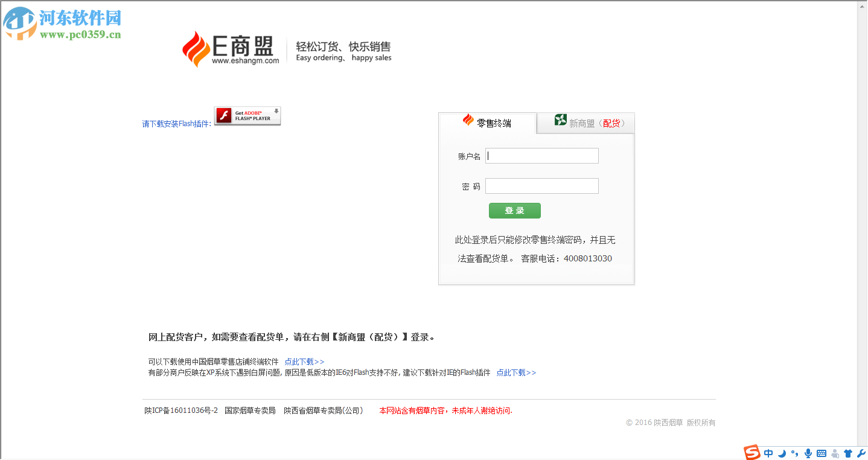Click the Sogou account person icon
The image size is (868, 460).
[835, 453]
